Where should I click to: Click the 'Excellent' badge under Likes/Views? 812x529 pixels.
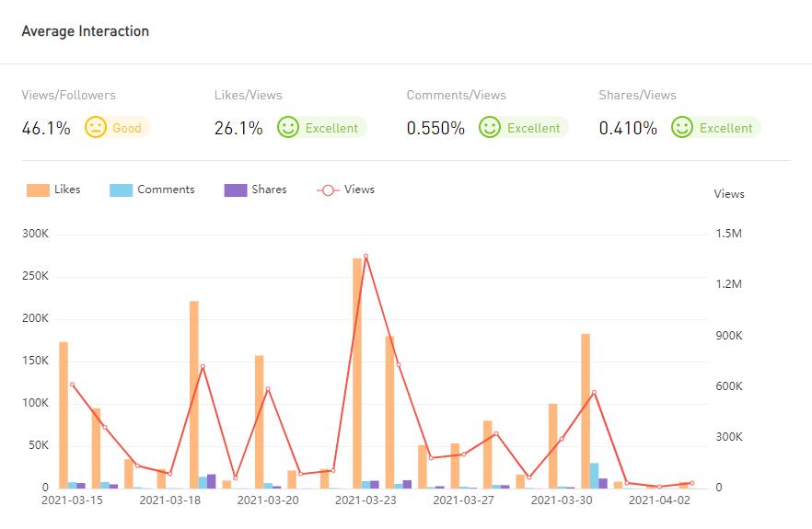click(x=331, y=128)
